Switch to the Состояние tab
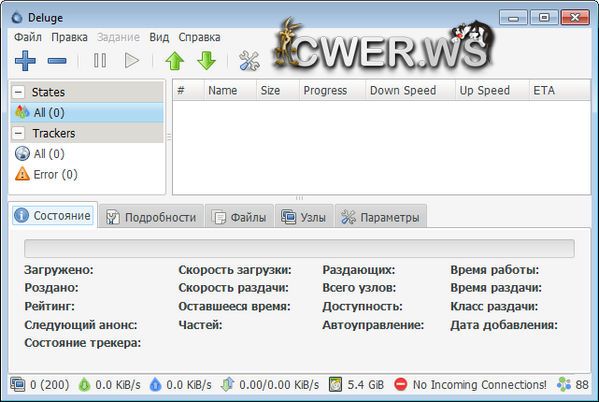This screenshot has width=599, height=402. coord(53,216)
